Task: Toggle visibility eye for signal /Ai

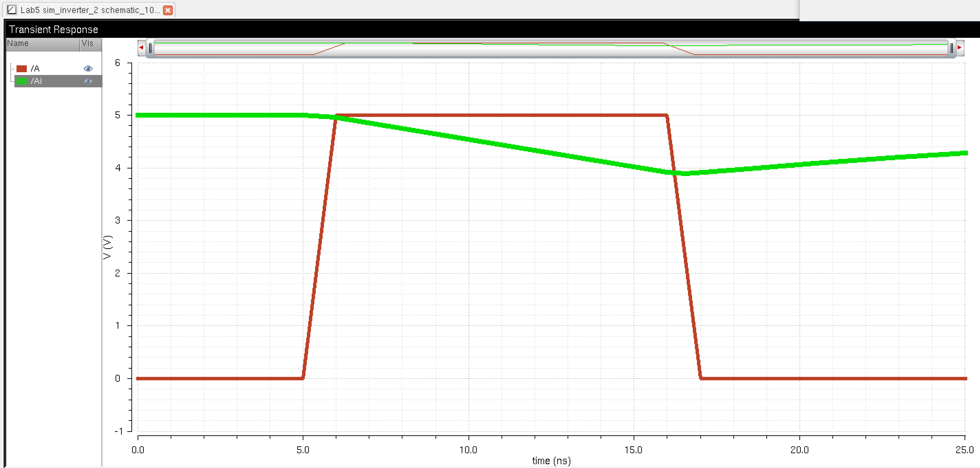Action: point(88,81)
